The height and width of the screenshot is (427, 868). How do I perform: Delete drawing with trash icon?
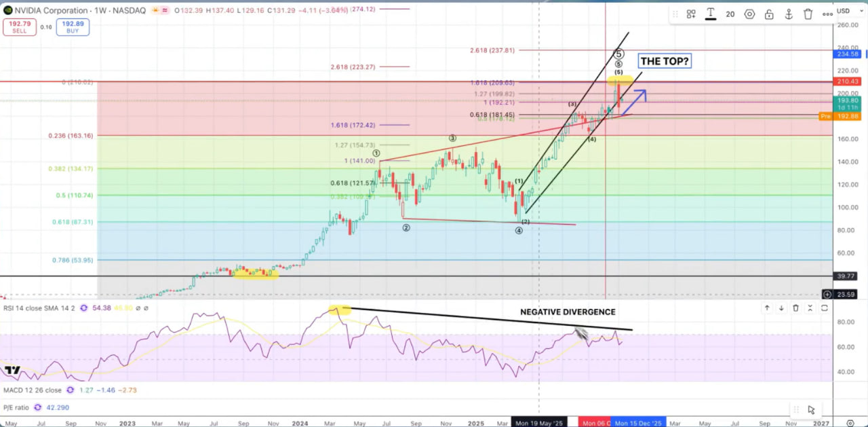(x=808, y=14)
